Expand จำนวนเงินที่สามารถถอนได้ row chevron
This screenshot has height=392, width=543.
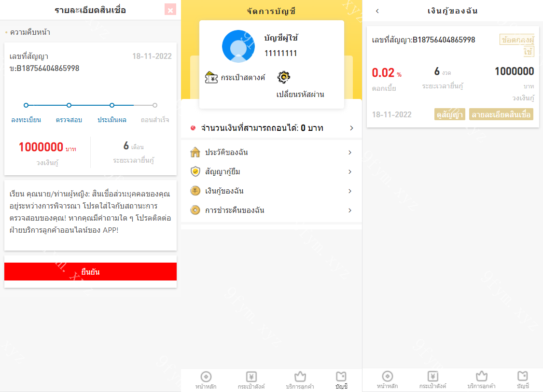click(351, 128)
